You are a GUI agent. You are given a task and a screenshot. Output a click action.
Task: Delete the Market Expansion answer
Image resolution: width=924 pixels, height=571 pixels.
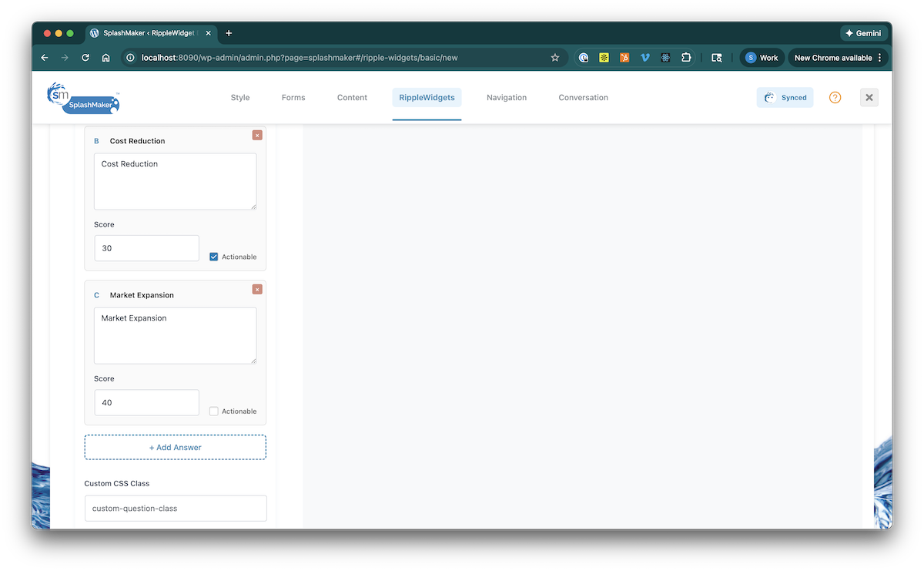[x=257, y=289]
